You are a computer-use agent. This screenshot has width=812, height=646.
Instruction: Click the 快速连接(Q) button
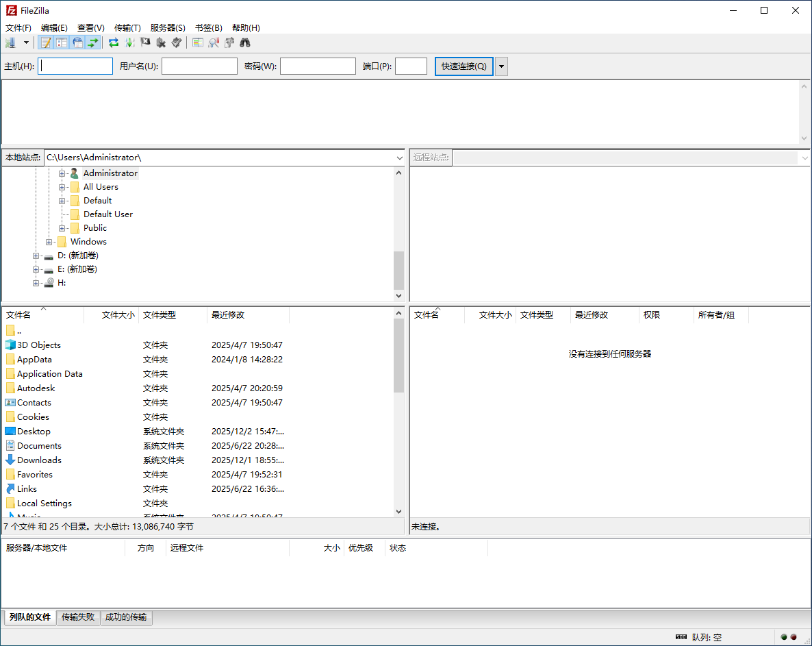click(464, 66)
